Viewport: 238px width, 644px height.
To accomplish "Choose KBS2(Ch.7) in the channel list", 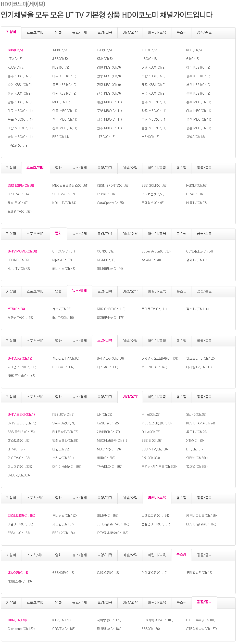I will (x=16, y=68).
